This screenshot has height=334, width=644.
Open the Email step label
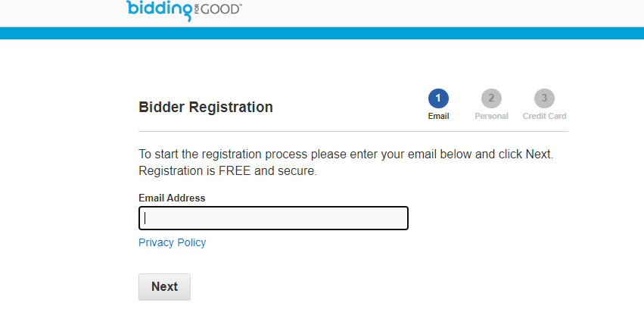(438, 117)
